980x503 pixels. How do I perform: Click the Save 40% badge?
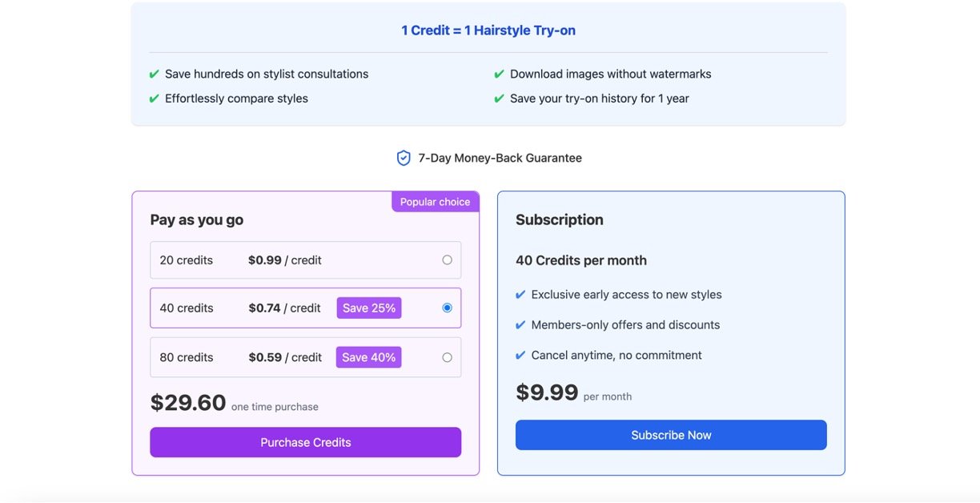(369, 358)
